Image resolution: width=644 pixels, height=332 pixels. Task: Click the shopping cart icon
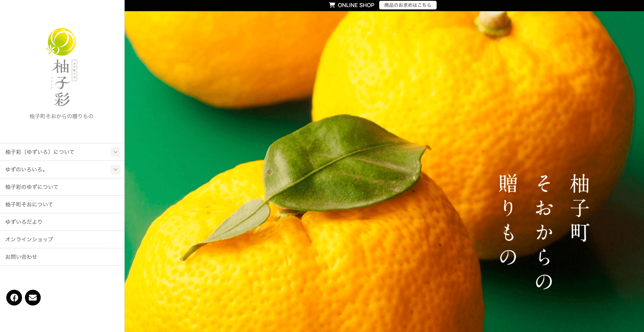coord(332,5)
